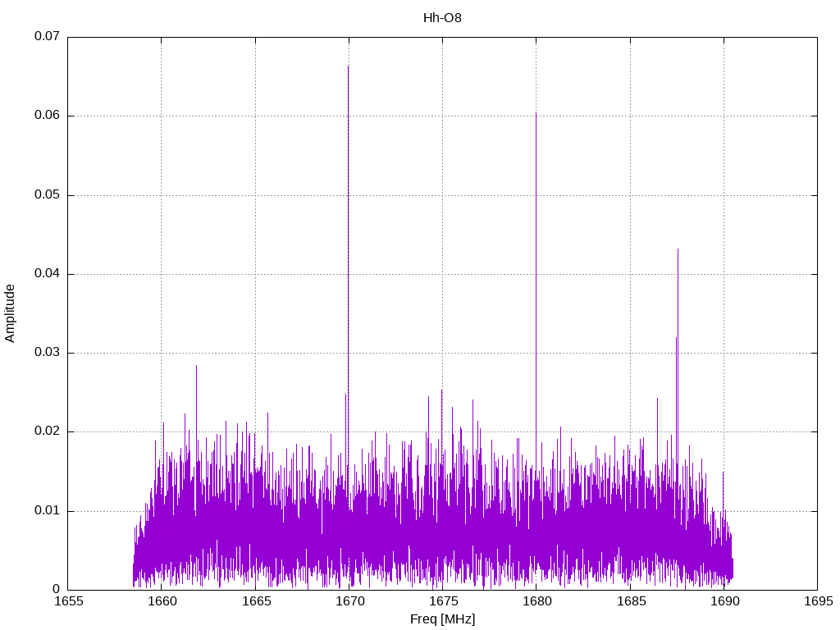840x630 pixels.
Task: Click the plot title Hh-O8
Action: [442, 17]
